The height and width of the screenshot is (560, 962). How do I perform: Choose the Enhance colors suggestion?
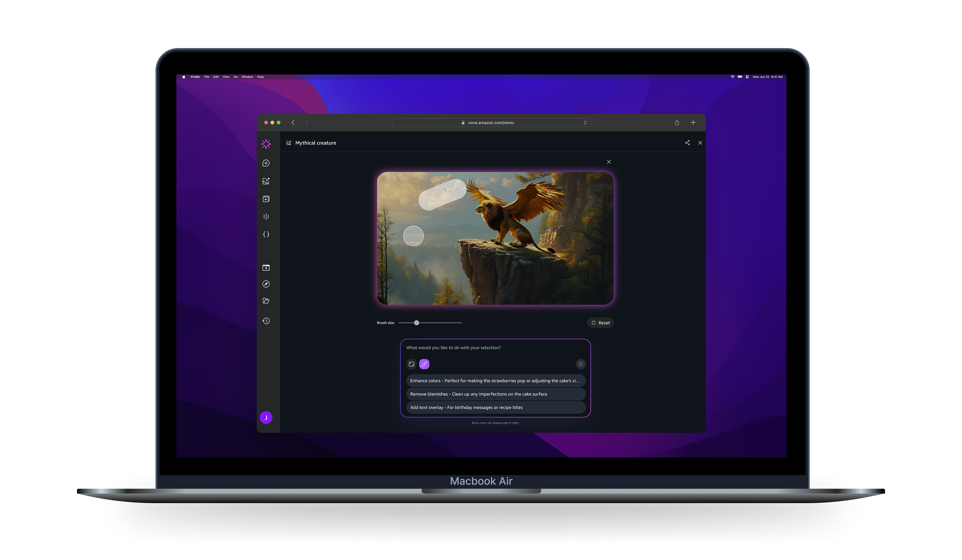pos(495,381)
